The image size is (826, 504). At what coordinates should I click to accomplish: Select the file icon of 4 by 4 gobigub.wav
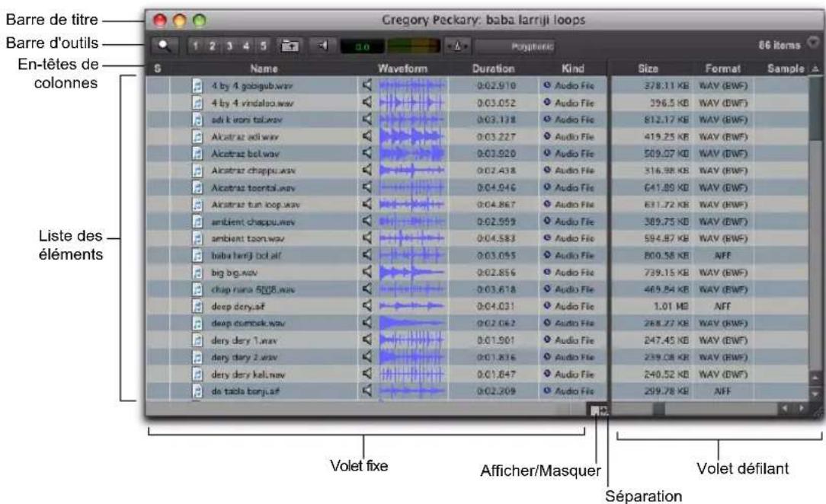tap(197, 85)
